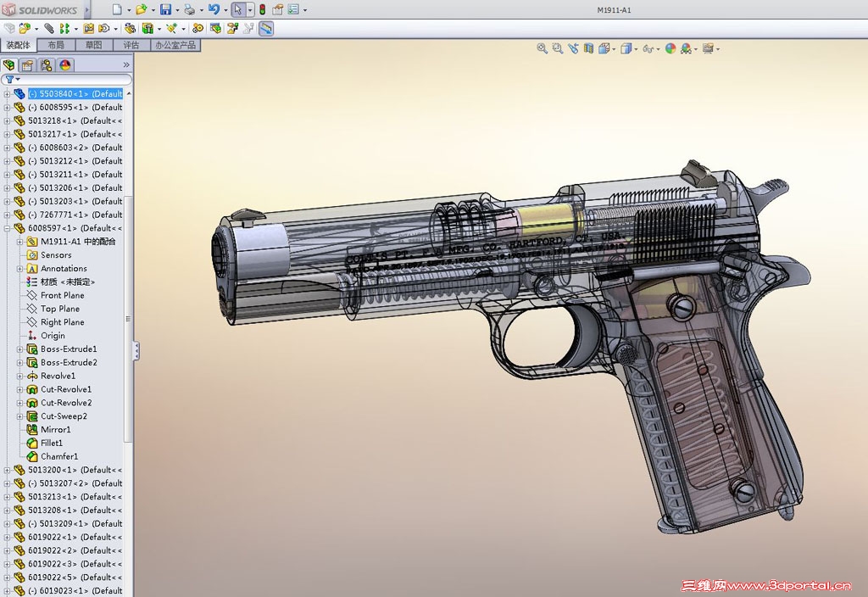This screenshot has height=597, width=868.
Task: Click the Assembly Features icon
Action: coord(147,28)
